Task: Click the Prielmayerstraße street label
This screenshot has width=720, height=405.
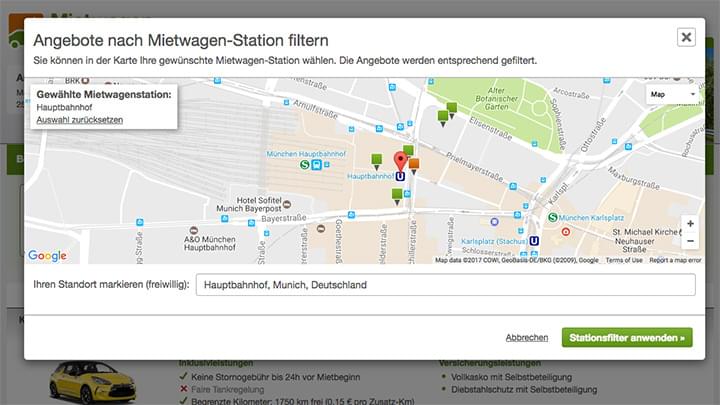Action: [x=474, y=166]
